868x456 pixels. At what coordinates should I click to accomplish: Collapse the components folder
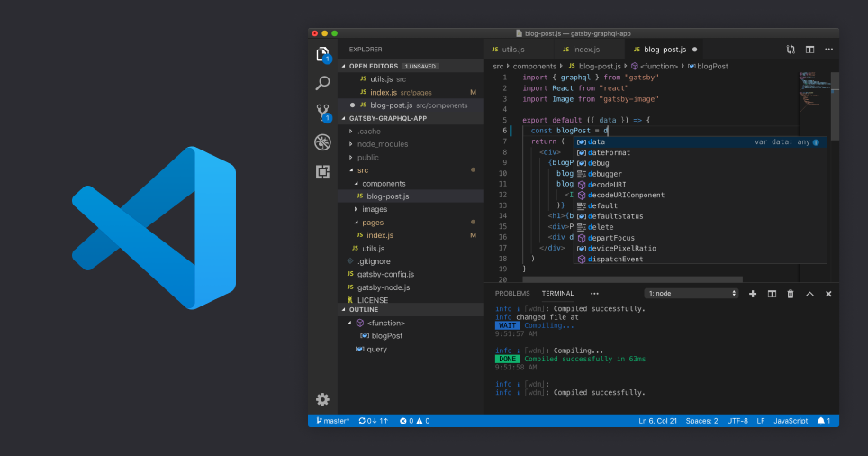(356, 184)
